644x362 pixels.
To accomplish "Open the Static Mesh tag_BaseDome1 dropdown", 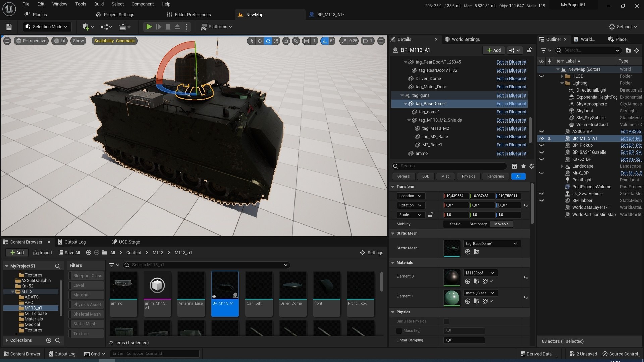I will 492,244.
